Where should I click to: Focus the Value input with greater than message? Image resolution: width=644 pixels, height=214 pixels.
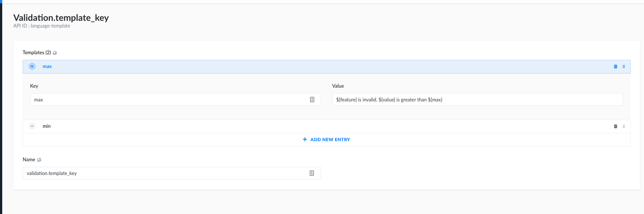pos(477,100)
